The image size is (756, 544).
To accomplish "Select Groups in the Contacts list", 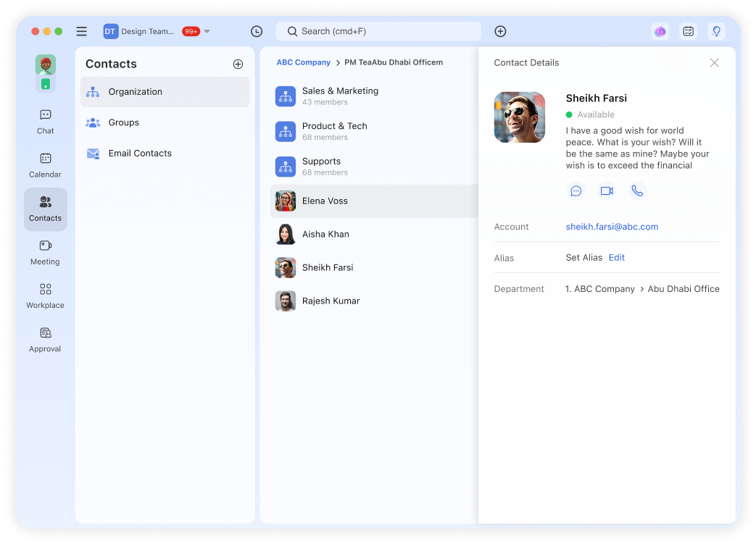I will tap(124, 122).
